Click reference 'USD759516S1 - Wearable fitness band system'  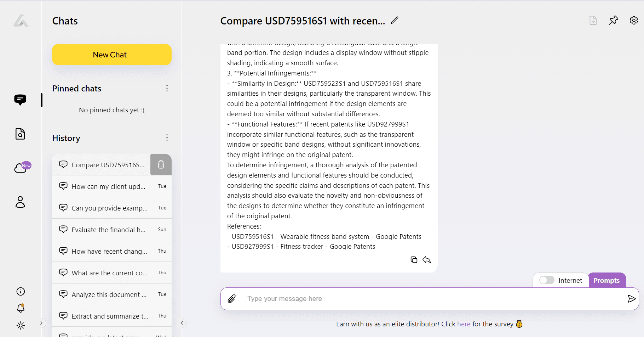coord(300,237)
